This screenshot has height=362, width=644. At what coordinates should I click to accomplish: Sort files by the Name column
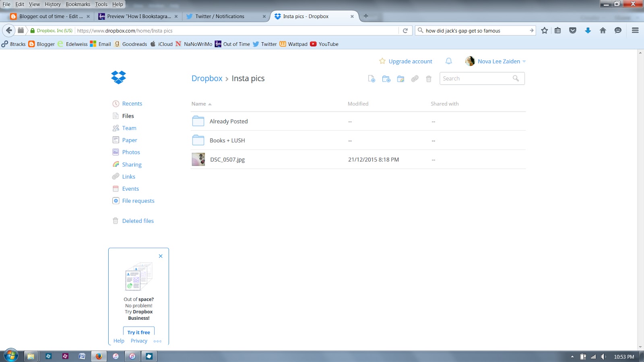(x=201, y=104)
